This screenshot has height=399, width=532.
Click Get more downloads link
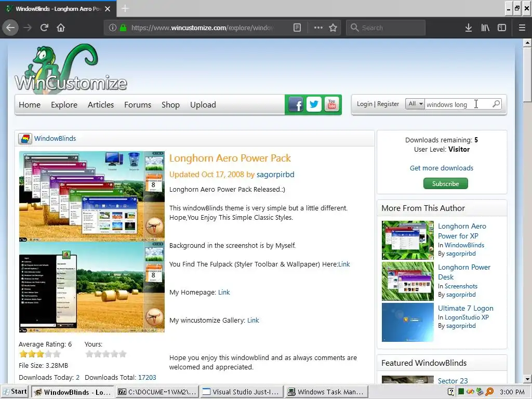(442, 168)
